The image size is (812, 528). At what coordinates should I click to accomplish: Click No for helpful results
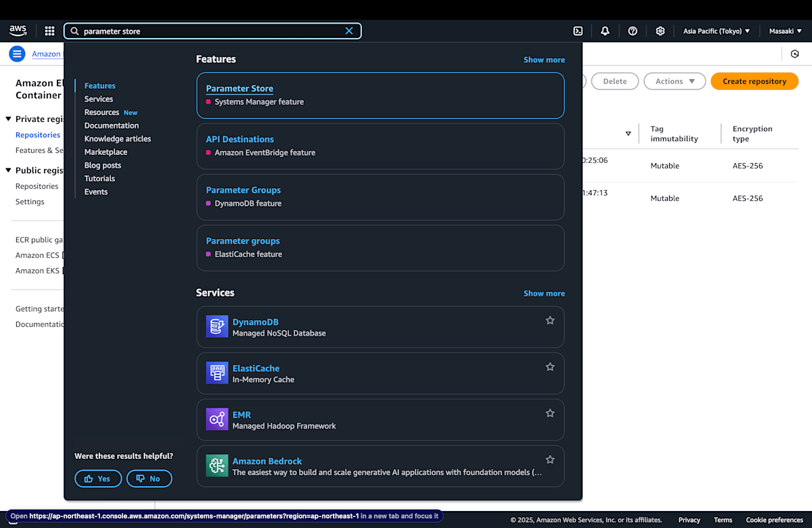click(x=149, y=479)
